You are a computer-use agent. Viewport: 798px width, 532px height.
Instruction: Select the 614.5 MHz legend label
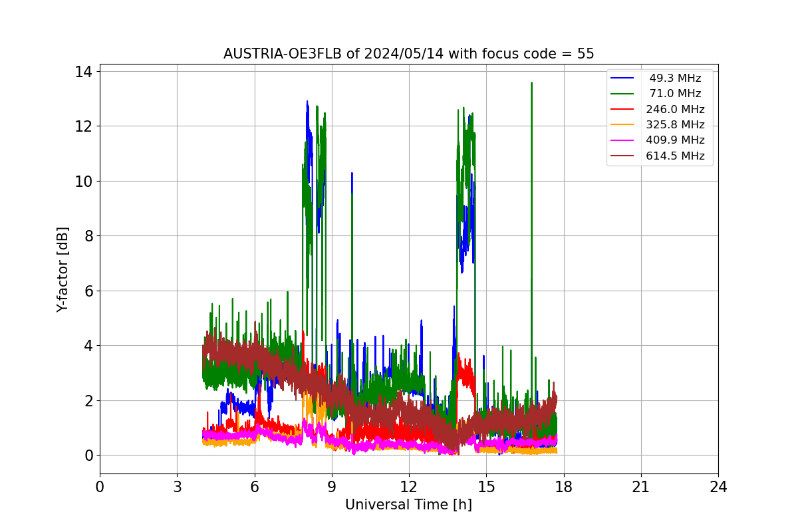675,156
